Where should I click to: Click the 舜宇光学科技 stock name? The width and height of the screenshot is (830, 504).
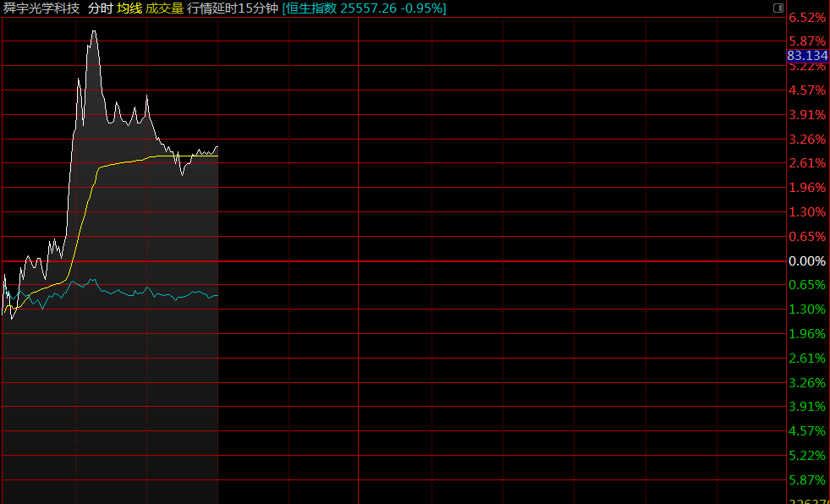(42, 8)
